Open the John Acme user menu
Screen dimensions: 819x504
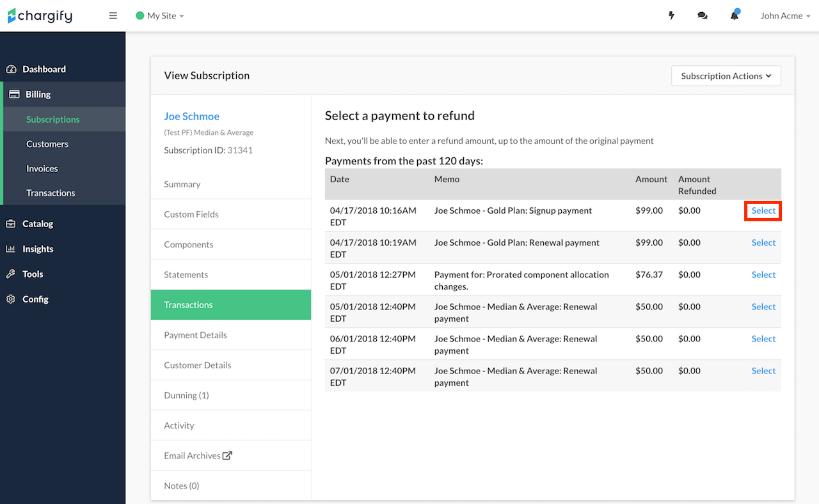coord(786,16)
